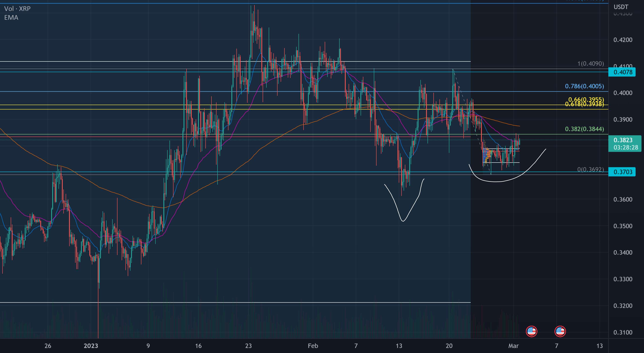Click the economic event flag near Mar 3
The width and height of the screenshot is (644, 353).
(x=532, y=331)
